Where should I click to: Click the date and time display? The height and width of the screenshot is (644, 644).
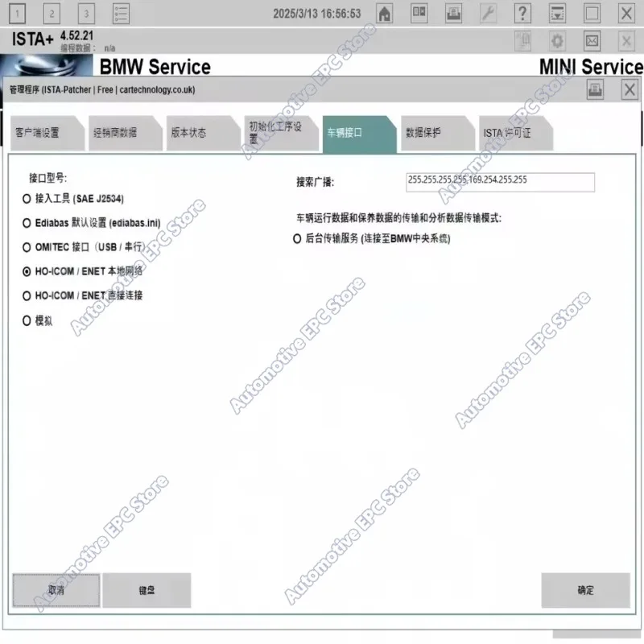click(x=317, y=14)
